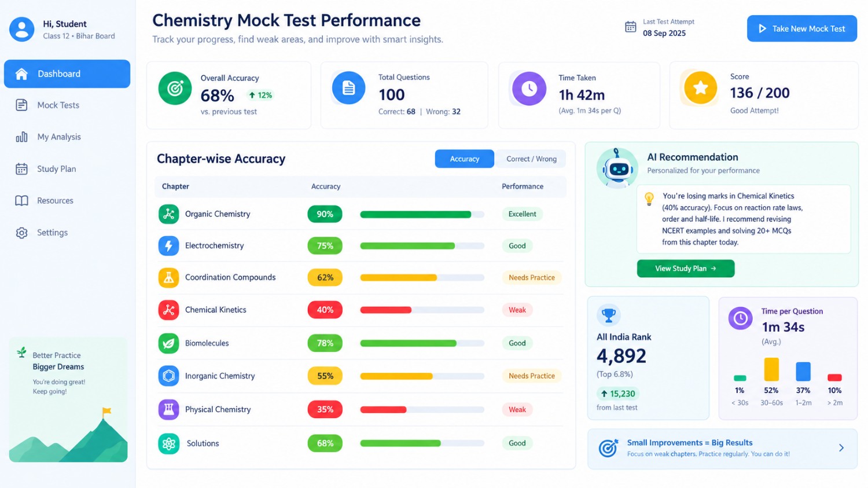Click the Last Test Attempt calendar icon
This screenshot has height=488, width=868.
(631, 27)
